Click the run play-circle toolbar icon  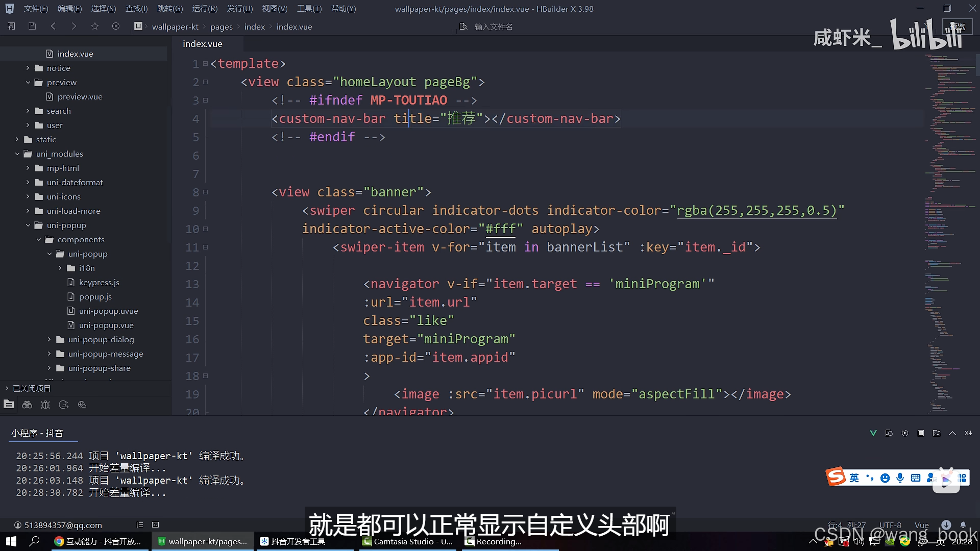point(116,26)
